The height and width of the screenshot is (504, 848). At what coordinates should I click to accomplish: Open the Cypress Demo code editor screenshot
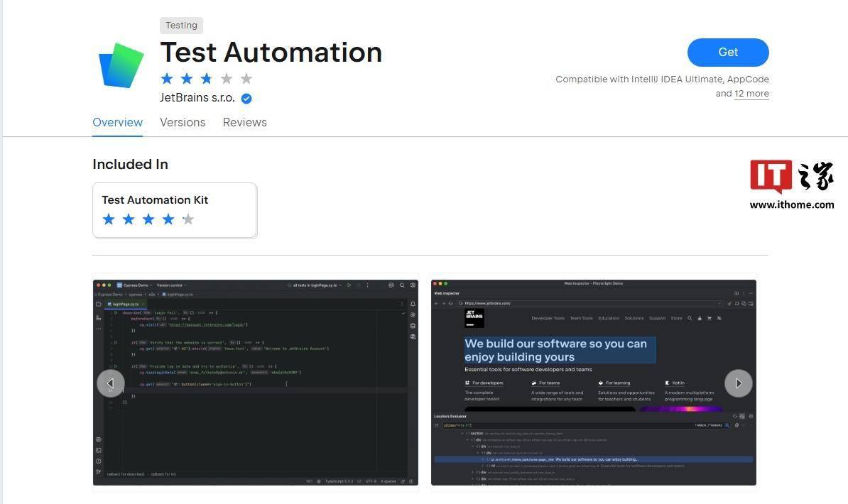tap(255, 383)
